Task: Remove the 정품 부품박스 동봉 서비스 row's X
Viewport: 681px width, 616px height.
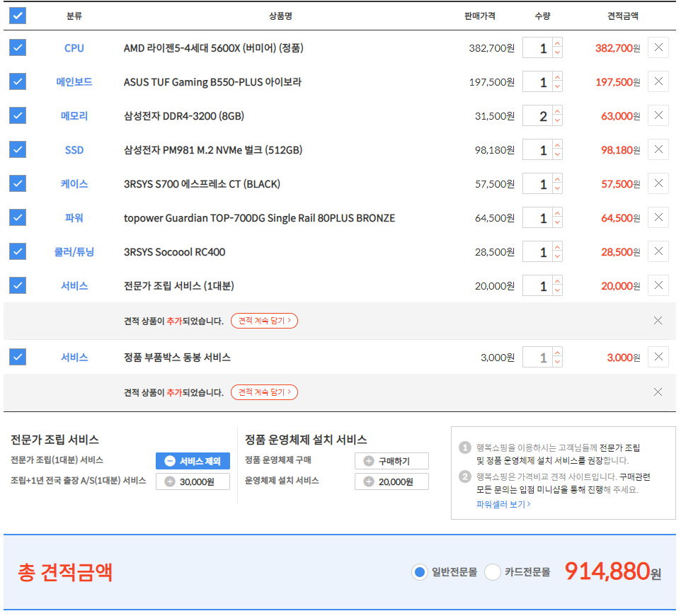Action: [658, 357]
